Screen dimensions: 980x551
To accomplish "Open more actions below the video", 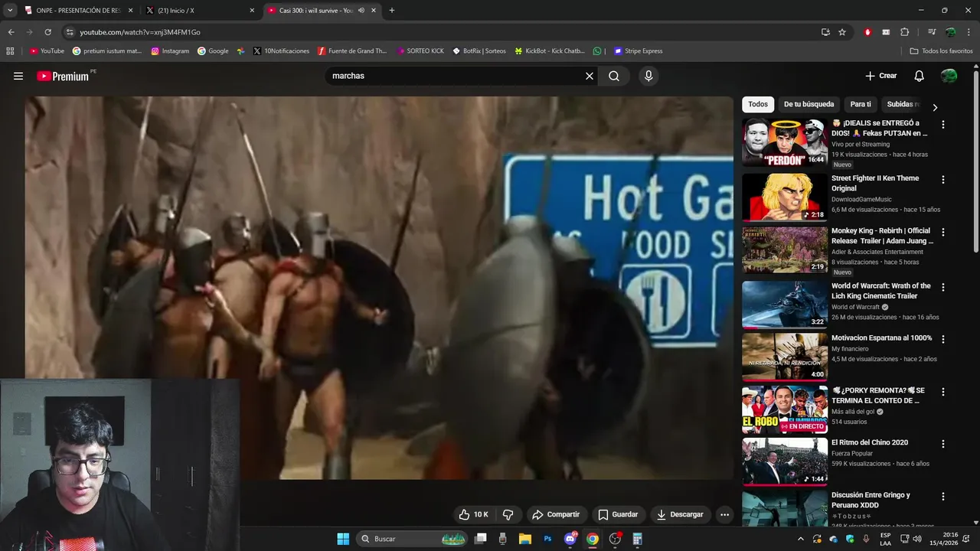I will (x=724, y=514).
